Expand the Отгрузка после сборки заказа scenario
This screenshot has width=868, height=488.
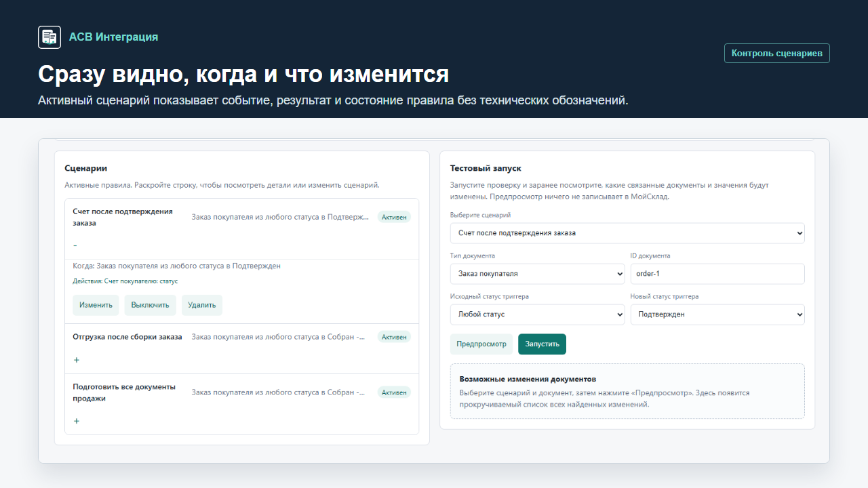click(x=76, y=360)
